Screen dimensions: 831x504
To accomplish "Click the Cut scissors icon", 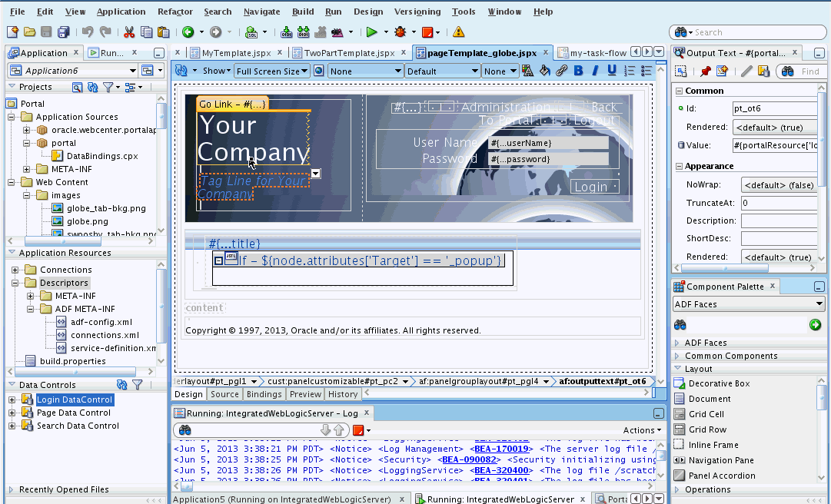I will click(x=129, y=32).
